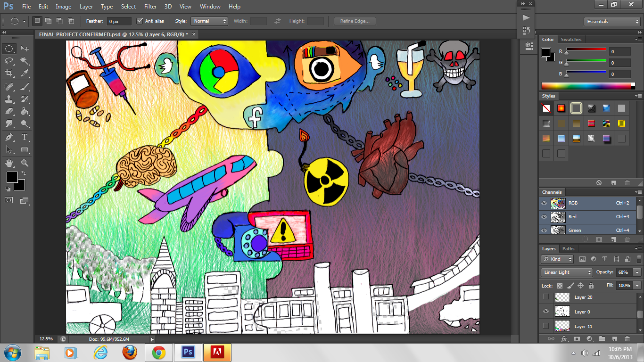Select the History Brush tool
The width and height of the screenshot is (644, 362).
pyautogui.click(x=25, y=99)
